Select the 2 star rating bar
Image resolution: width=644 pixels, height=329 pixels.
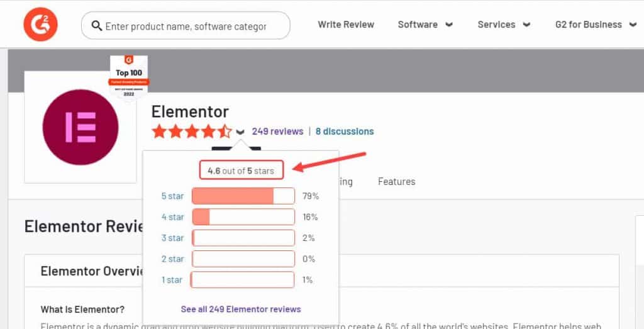click(x=243, y=259)
